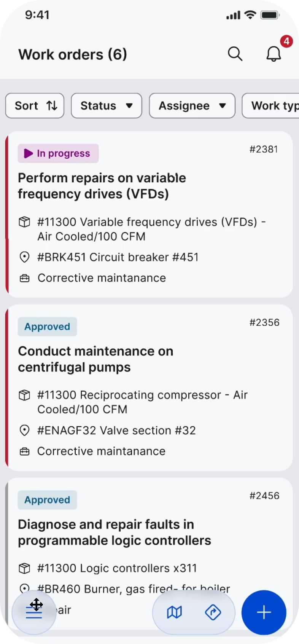Tap Approved badge on order #2356
Viewport: 299px width, 644px height.
coord(48,327)
